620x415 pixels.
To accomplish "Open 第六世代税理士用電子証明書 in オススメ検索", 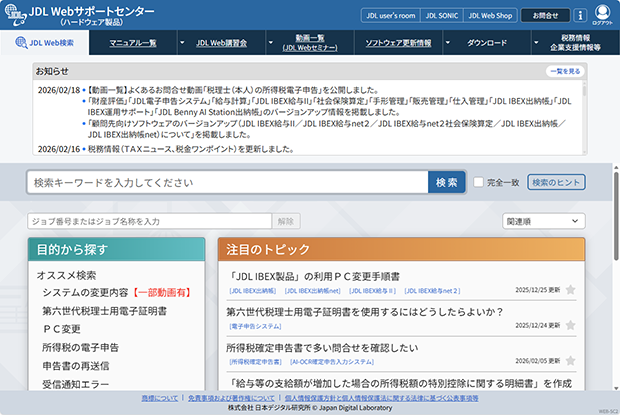I will [x=105, y=311].
